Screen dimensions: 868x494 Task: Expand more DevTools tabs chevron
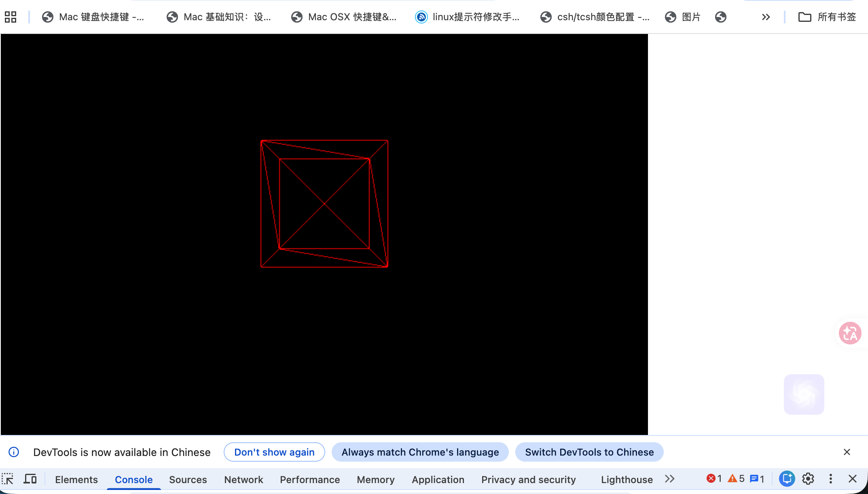point(670,479)
